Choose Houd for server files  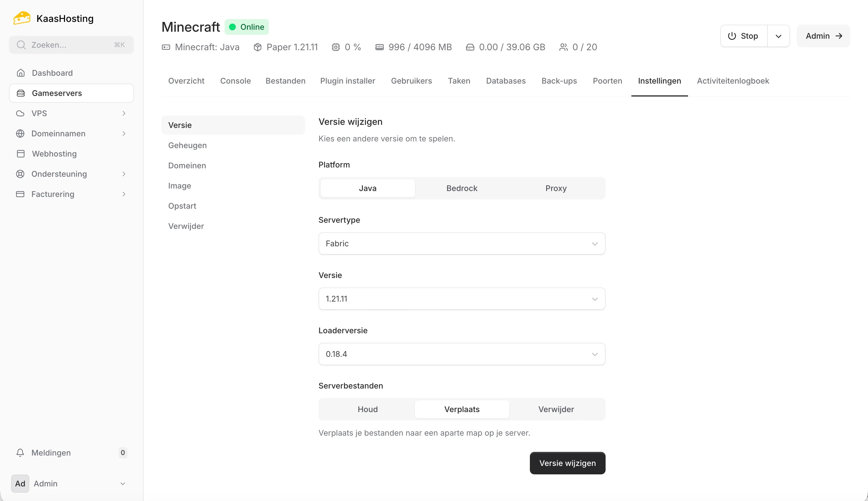coord(367,409)
